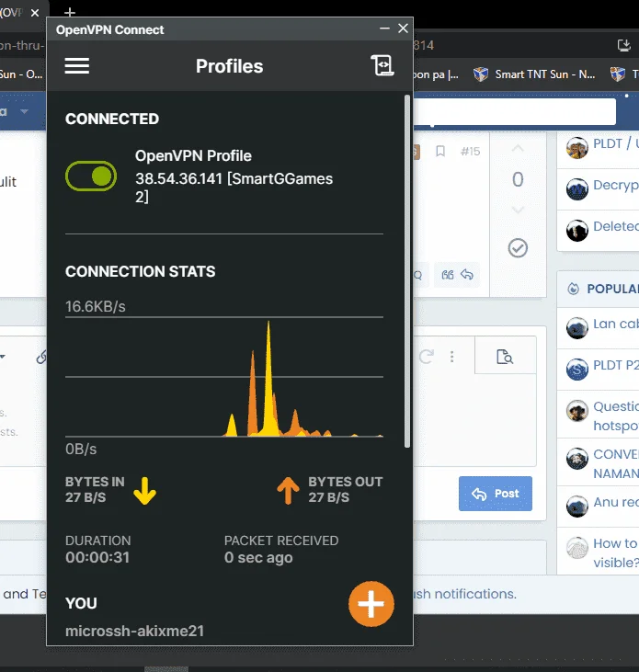
Task: Click the 16.6KB/s graph label
Action: pos(96,306)
